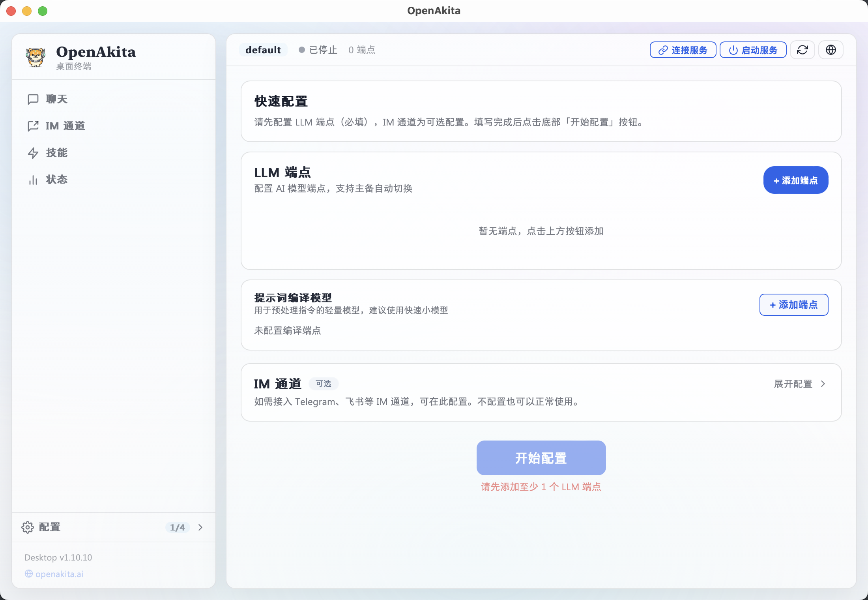This screenshot has width=868, height=600.
Task: Select IM 通道 in the sidebar
Action: (65, 126)
